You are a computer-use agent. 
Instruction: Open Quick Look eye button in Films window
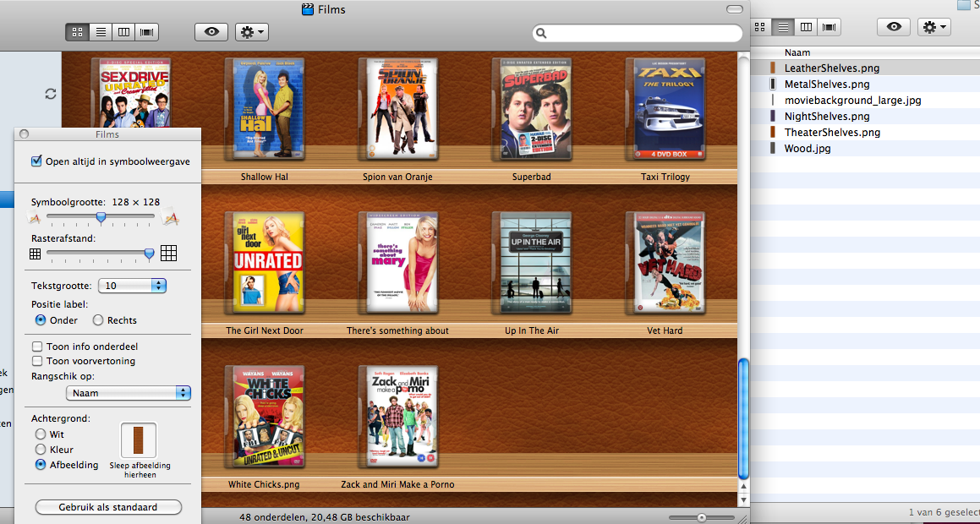pos(211,32)
